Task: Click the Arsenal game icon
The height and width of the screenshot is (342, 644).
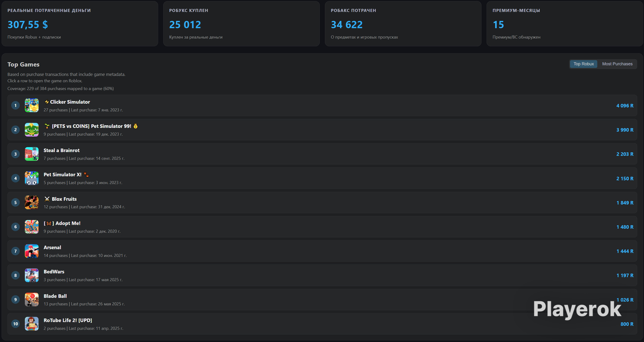Action: 31,251
